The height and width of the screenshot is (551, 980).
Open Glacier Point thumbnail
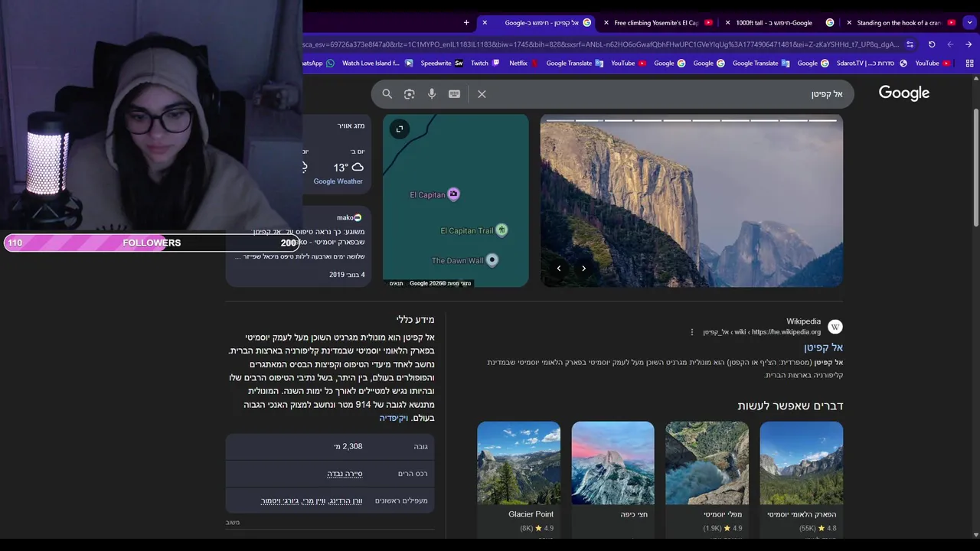518,463
